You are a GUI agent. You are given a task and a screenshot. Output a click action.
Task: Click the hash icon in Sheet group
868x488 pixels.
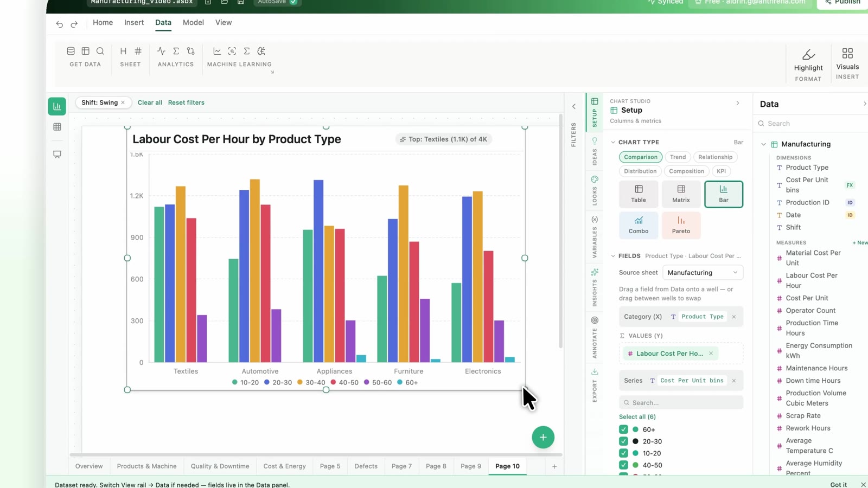click(x=138, y=51)
